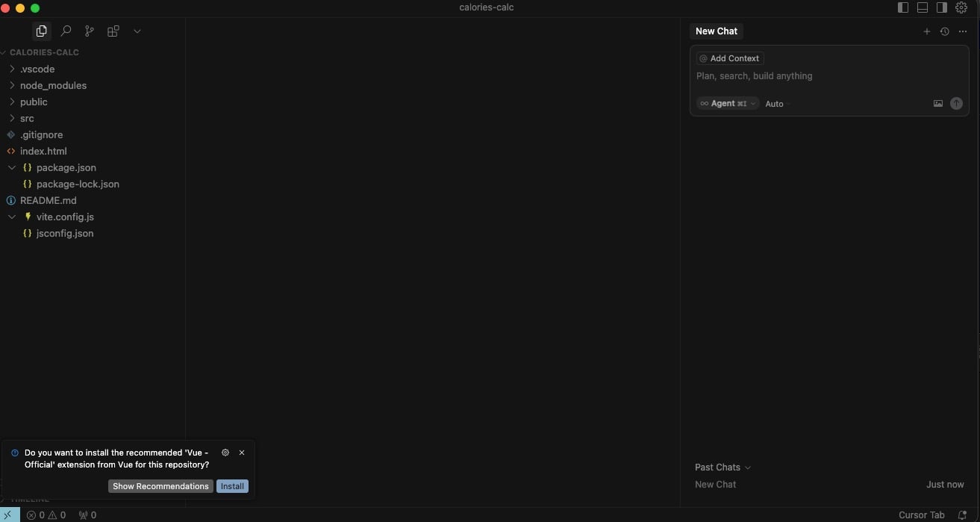
Task: Open the Extensions view icon
Action: pos(113,31)
